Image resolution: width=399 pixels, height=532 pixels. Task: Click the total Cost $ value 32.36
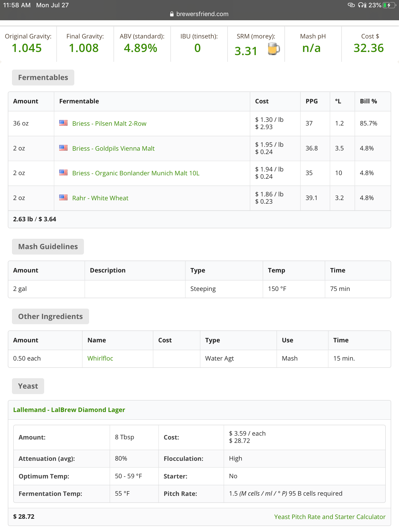pyautogui.click(x=369, y=48)
